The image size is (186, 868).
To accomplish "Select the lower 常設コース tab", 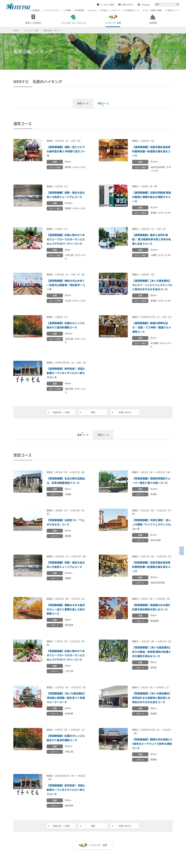I will click(x=103, y=435).
